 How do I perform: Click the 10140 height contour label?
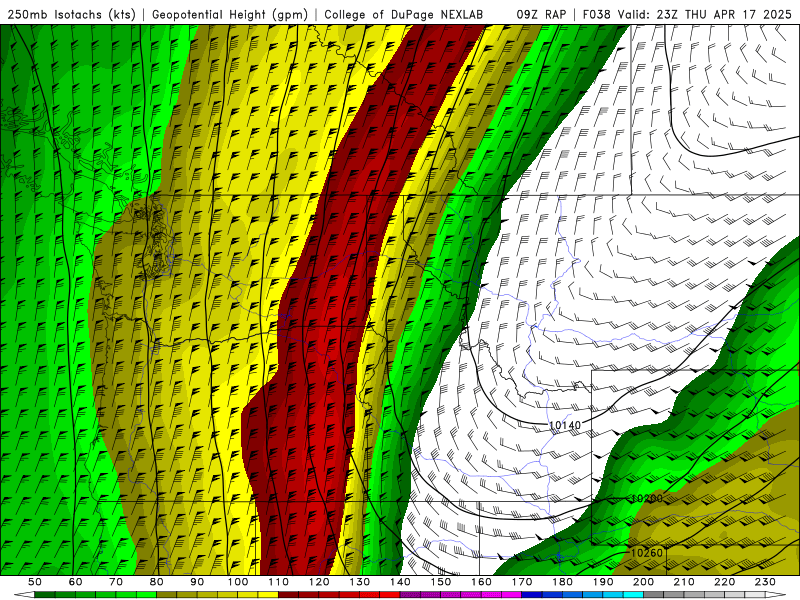(565, 426)
